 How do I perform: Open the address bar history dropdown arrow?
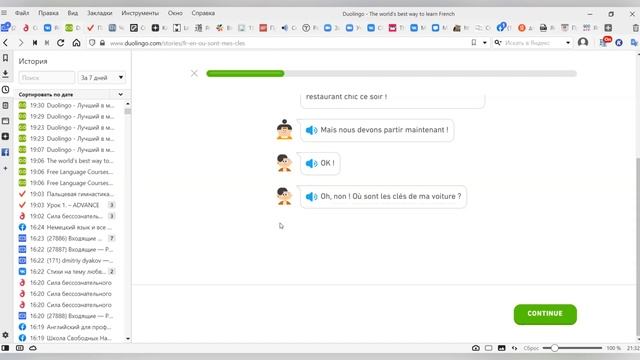point(484,42)
